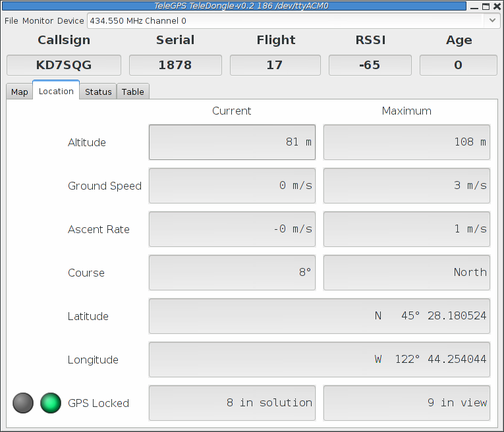504x432 pixels.
Task: Click the KD7SQG callsign field
Action: click(x=64, y=65)
